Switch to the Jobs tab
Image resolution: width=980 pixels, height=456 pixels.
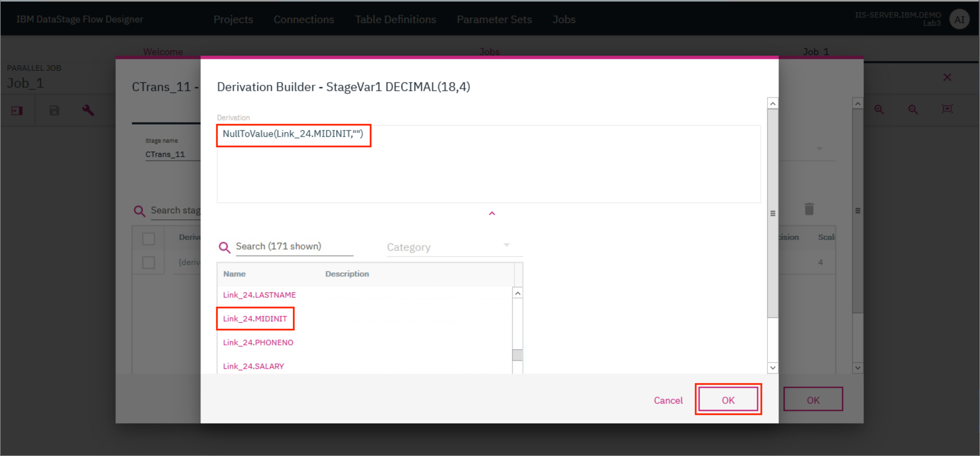coord(489,51)
